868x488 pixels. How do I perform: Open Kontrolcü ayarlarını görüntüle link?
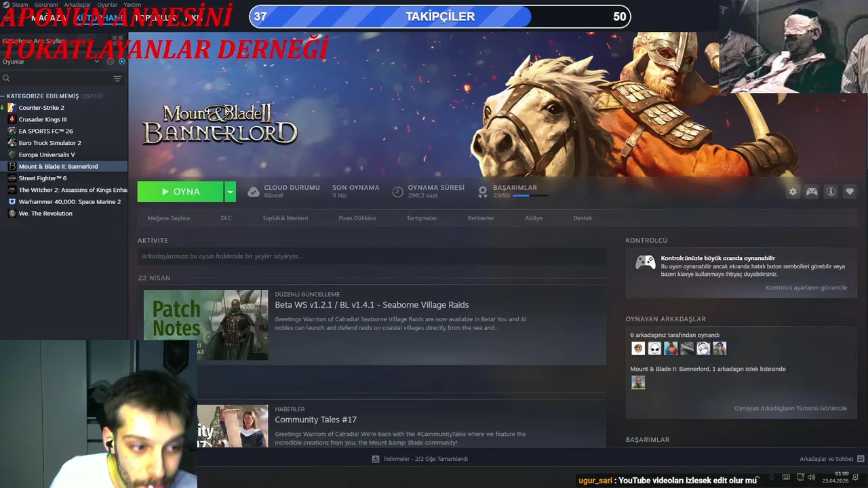806,287
